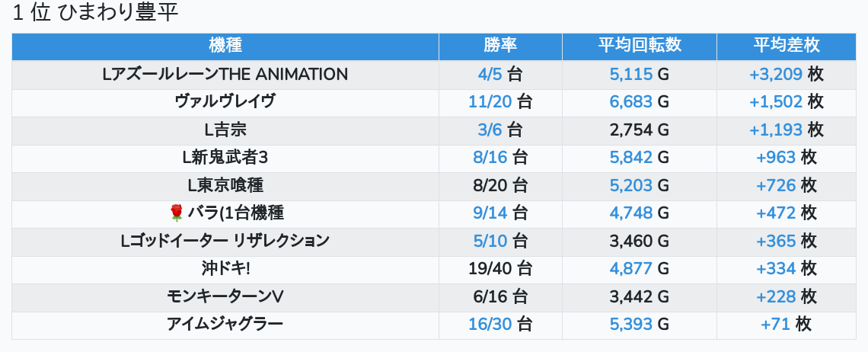The height and width of the screenshot is (352, 868).
Task: Sort by the 勝率 column header
Action: click(500, 46)
